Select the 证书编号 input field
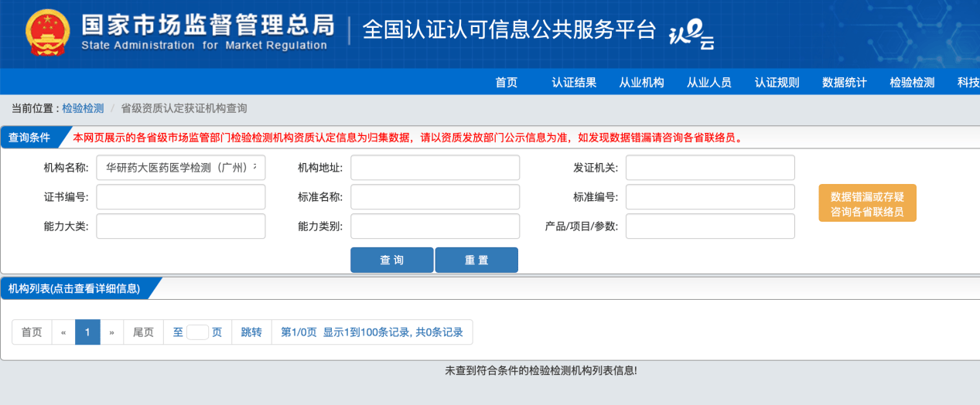 pos(180,197)
